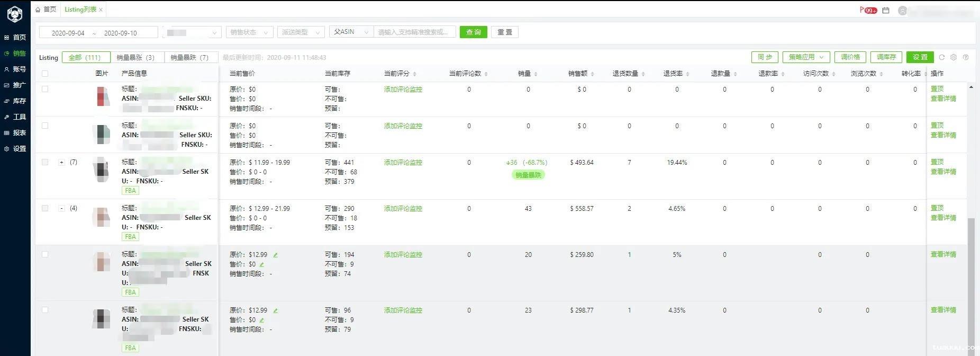Check the box for the row with 7 variants
The height and width of the screenshot is (356, 980).
click(45, 162)
